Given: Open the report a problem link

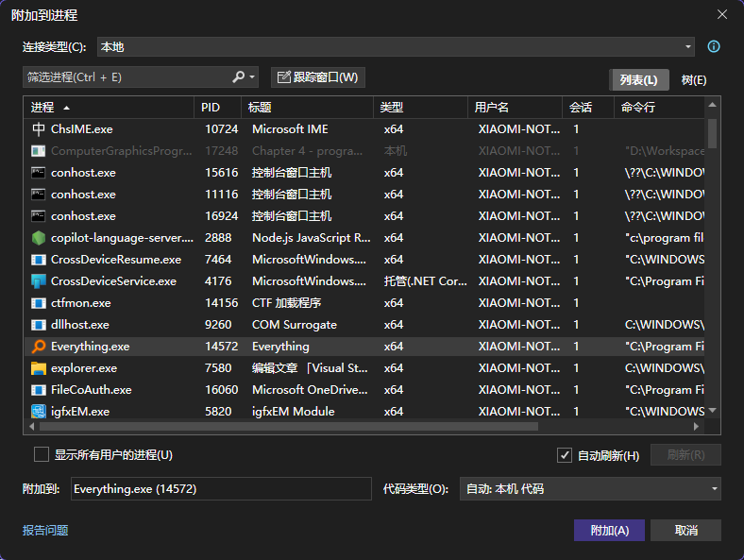Looking at the screenshot, I should [45, 531].
